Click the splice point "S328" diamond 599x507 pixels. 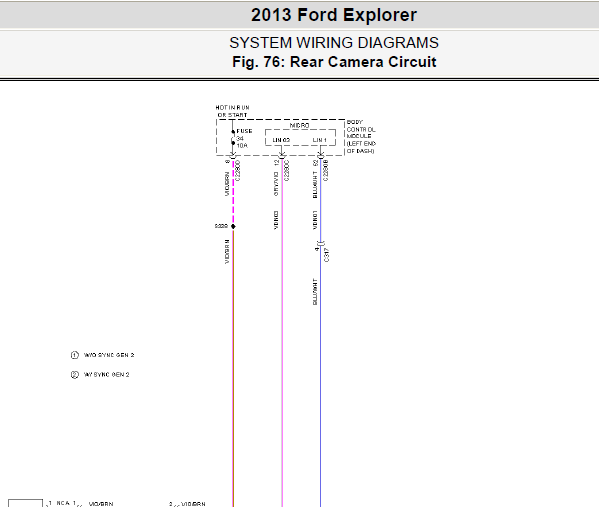(233, 226)
